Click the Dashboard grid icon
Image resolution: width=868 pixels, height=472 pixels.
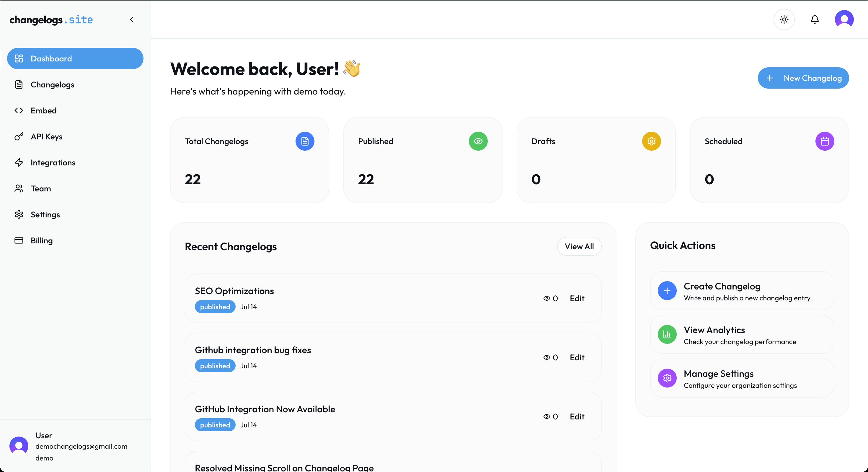coord(19,58)
